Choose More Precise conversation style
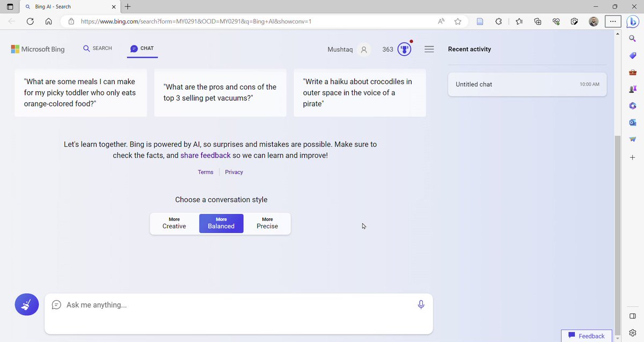Image resolution: width=644 pixels, height=342 pixels. (267, 224)
